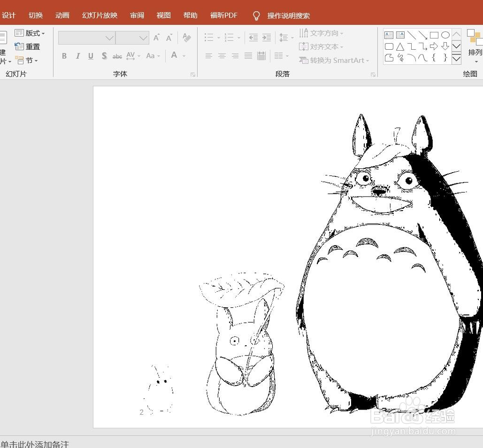Open the font size combo box

tap(132, 38)
